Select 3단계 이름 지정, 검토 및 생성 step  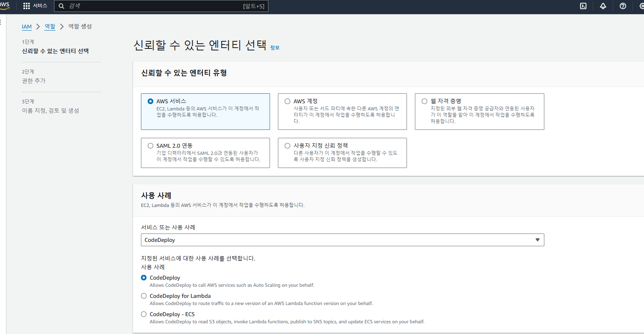tap(50, 106)
